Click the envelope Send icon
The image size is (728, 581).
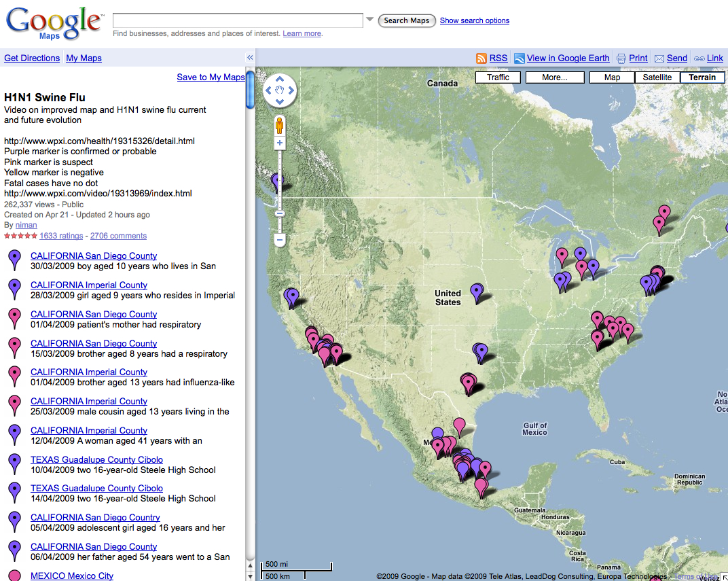tap(659, 58)
